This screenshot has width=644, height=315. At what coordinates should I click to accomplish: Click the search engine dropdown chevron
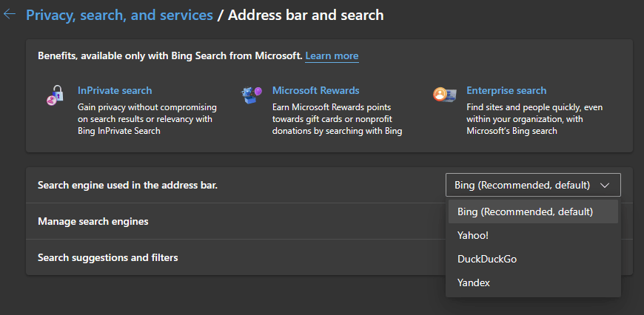pos(606,185)
